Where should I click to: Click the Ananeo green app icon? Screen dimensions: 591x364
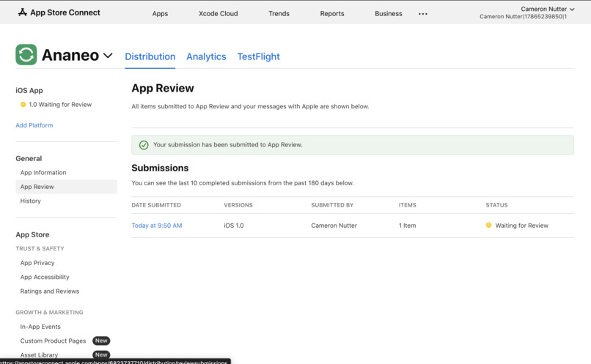click(26, 55)
